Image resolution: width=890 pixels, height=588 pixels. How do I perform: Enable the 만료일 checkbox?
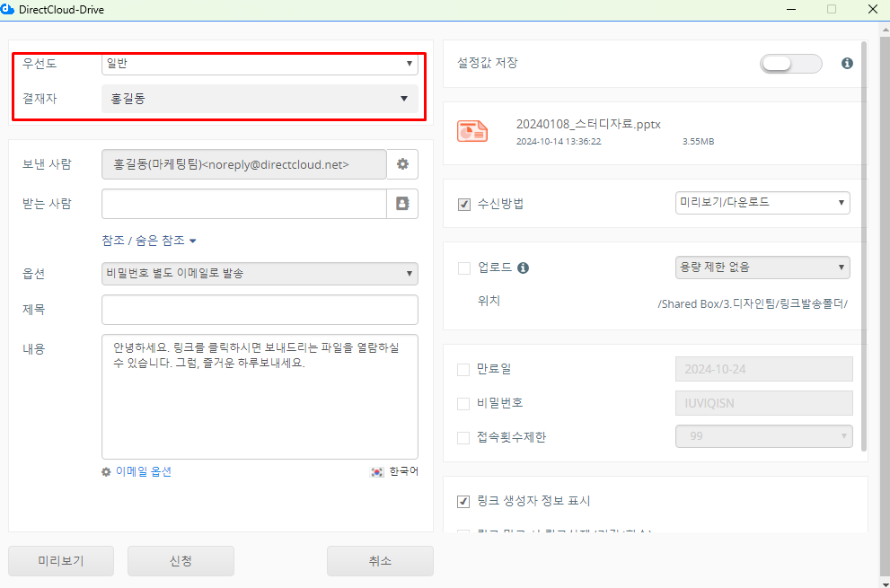click(464, 369)
